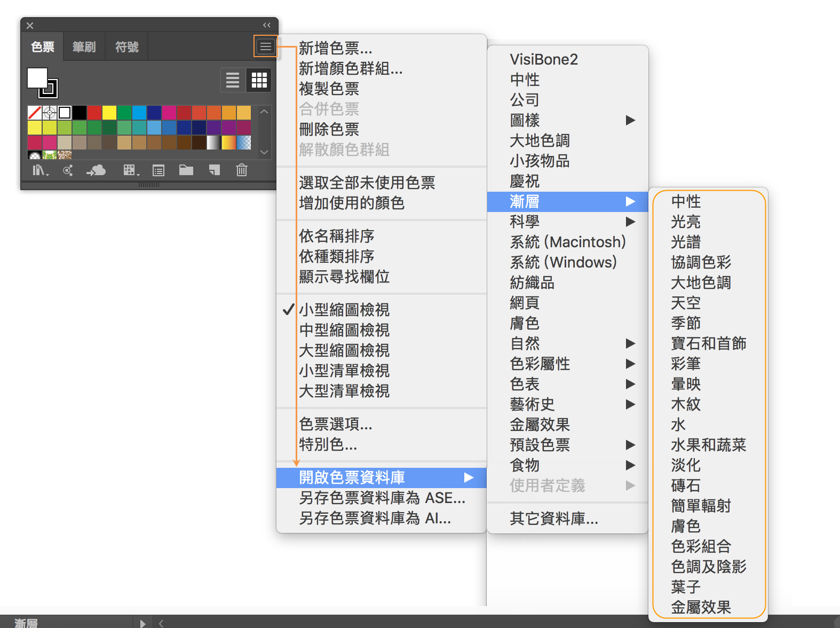Select the Registration crosshair swatch

point(49,113)
